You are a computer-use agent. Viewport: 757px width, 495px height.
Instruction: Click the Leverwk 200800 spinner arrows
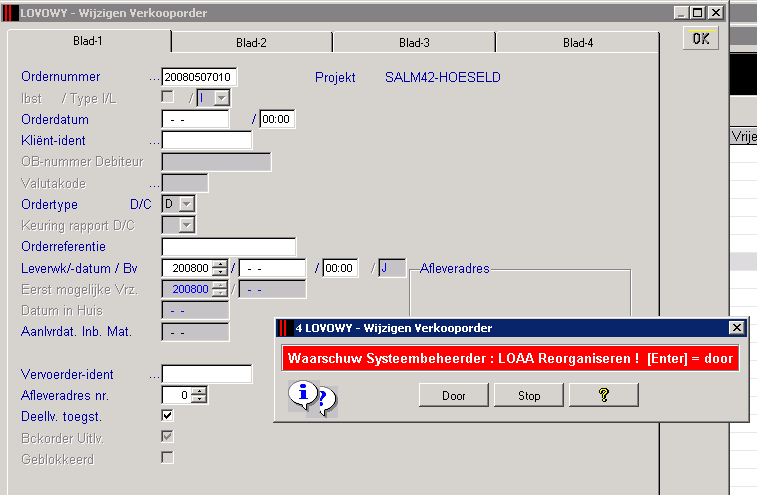click(x=220, y=268)
